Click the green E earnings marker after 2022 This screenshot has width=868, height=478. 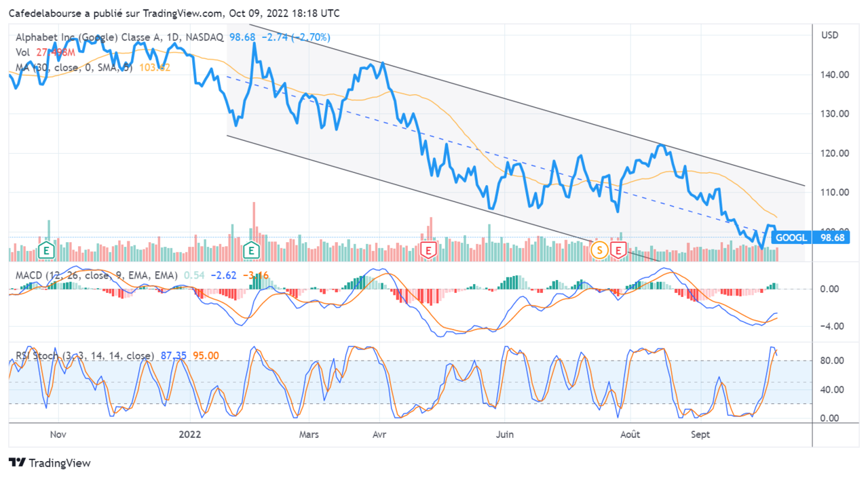click(x=252, y=250)
